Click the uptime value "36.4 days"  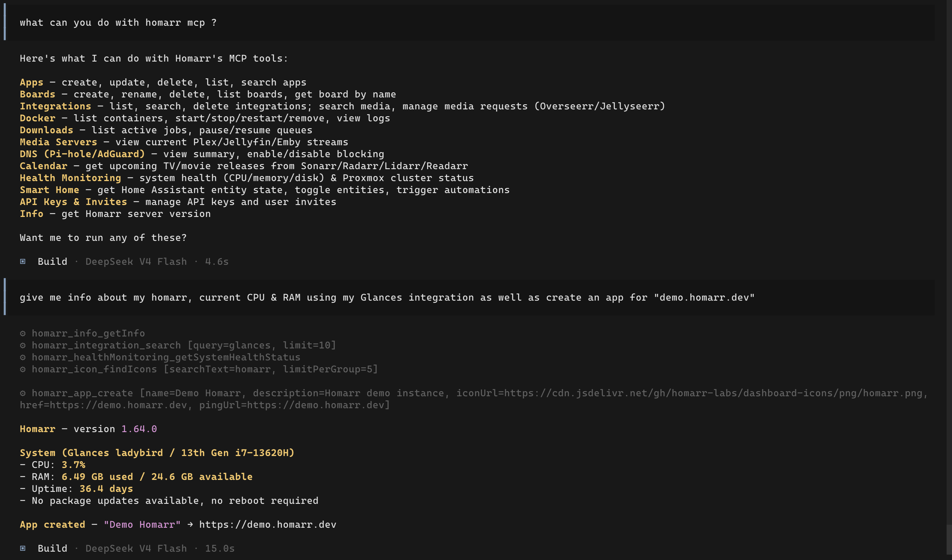click(x=106, y=489)
